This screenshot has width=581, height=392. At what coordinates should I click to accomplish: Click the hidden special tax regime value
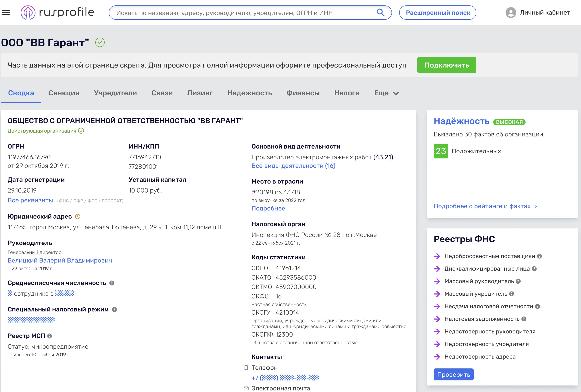(x=31, y=320)
